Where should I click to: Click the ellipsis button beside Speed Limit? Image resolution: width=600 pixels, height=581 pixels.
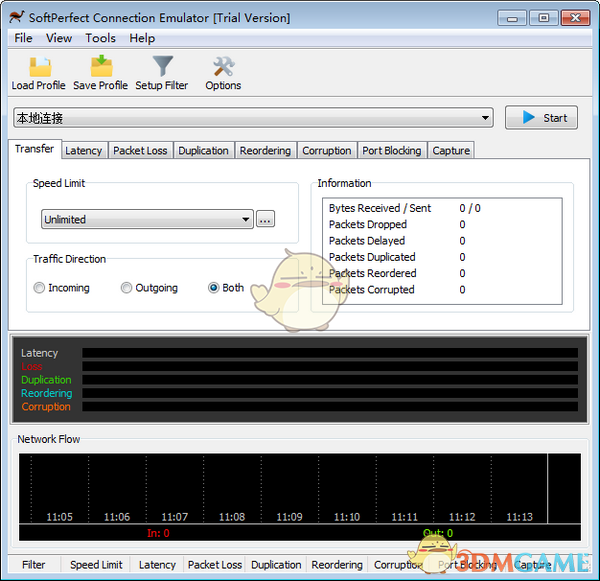tap(265, 219)
